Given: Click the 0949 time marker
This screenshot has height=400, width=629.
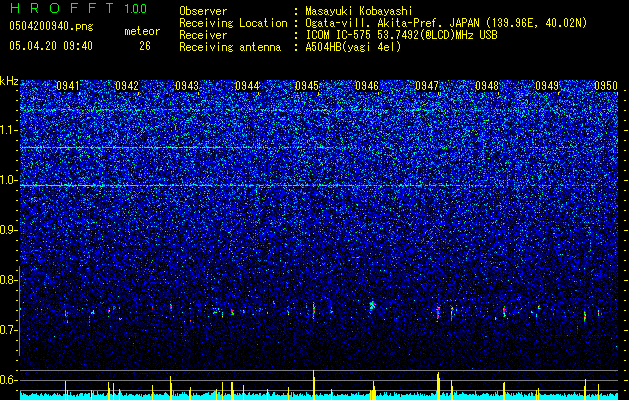Looking at the screenshot, I should point(547,86).
